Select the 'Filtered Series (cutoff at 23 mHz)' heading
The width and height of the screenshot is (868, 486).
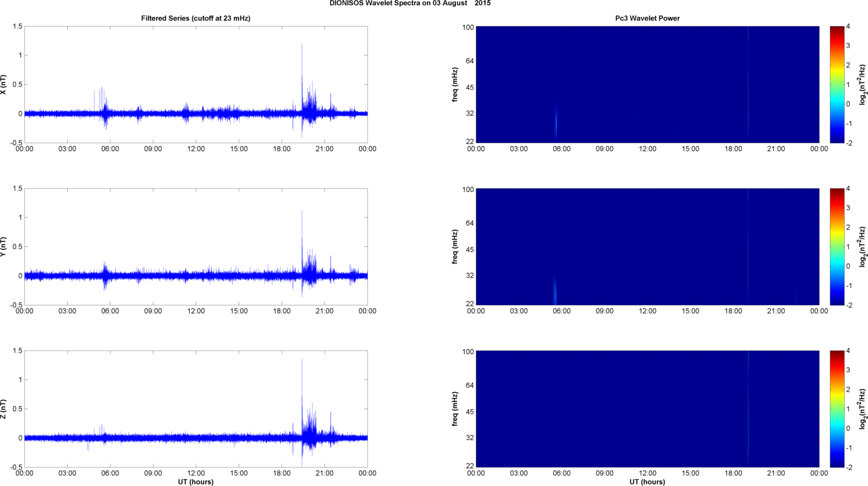196,18
